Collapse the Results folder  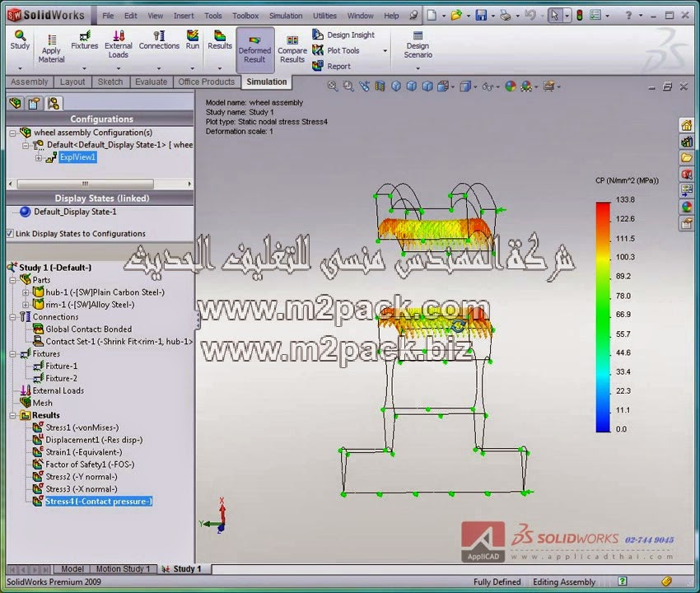point(13,416)
